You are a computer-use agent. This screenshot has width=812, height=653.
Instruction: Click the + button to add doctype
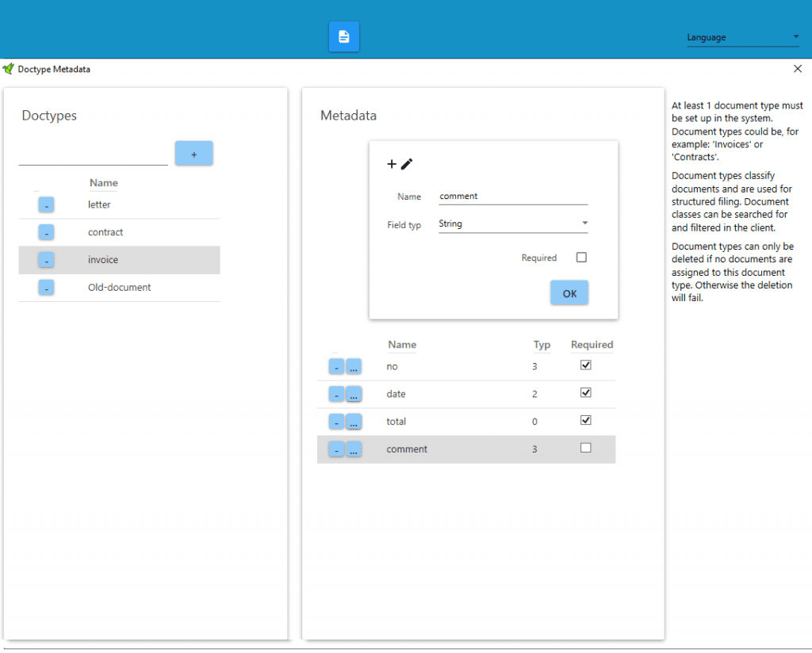[x=193, y=154]
